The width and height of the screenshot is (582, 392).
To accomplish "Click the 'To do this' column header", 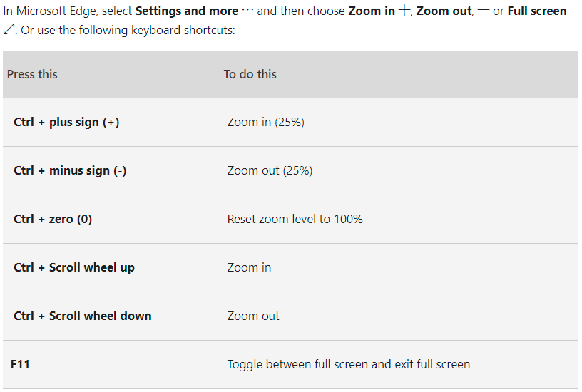I will pyautogui.click(x=250, y=74).
